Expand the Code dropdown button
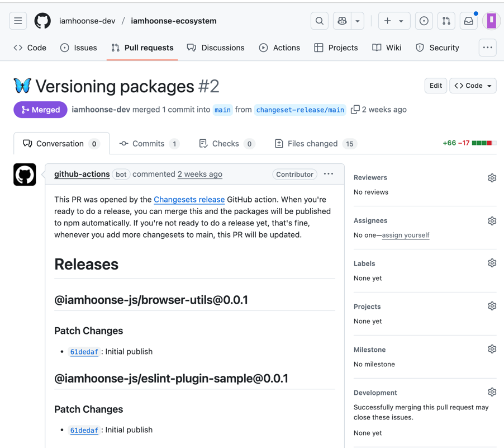 tap(473, 86)
